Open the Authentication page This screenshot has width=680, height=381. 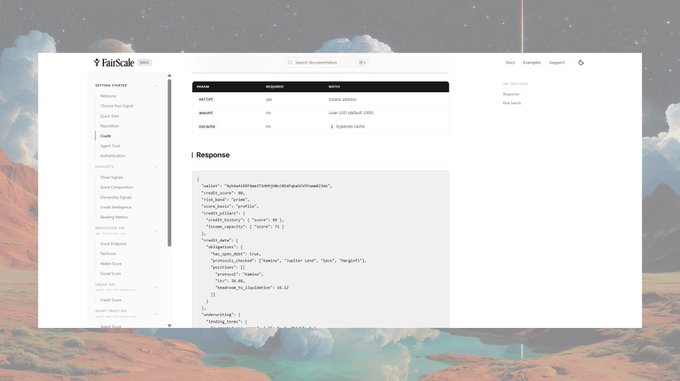tap(113, 156)
